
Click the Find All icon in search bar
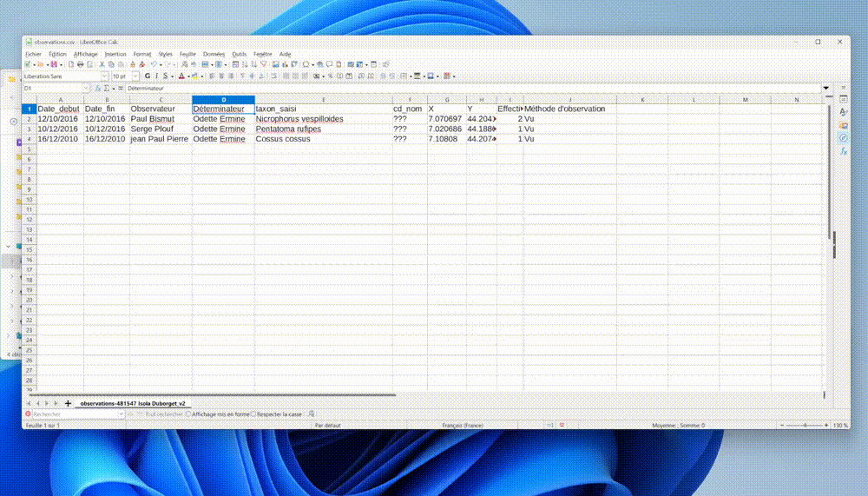click(311, 414)
